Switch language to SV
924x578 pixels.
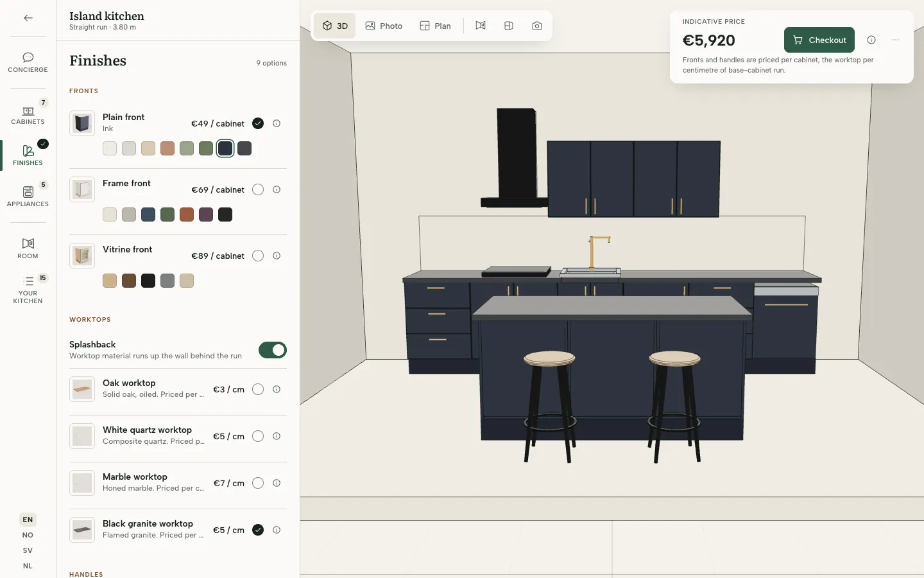pos(28,550)
